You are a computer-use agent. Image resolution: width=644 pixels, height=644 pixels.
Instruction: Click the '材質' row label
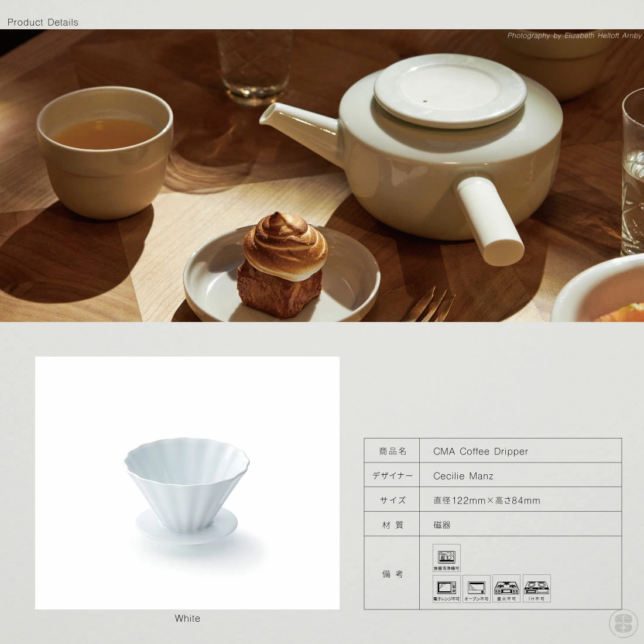[x=393, y=525]
